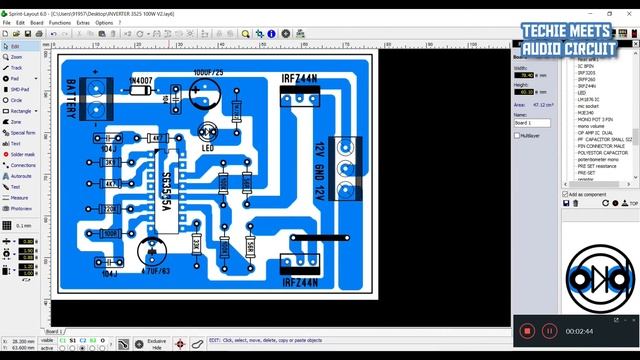The width and height of the screenshot is (640, 360).
Task: Select the Solder mask tool
Action: click(x=19, y=154)
